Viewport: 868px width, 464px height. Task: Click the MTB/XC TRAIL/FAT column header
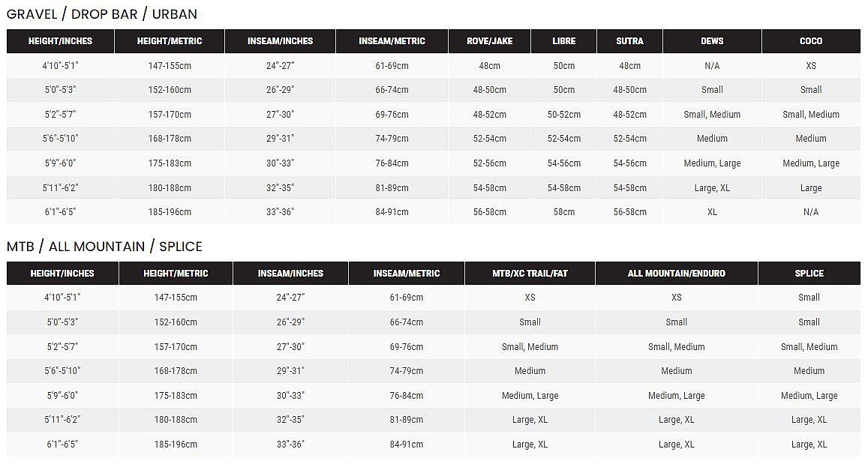530,274
